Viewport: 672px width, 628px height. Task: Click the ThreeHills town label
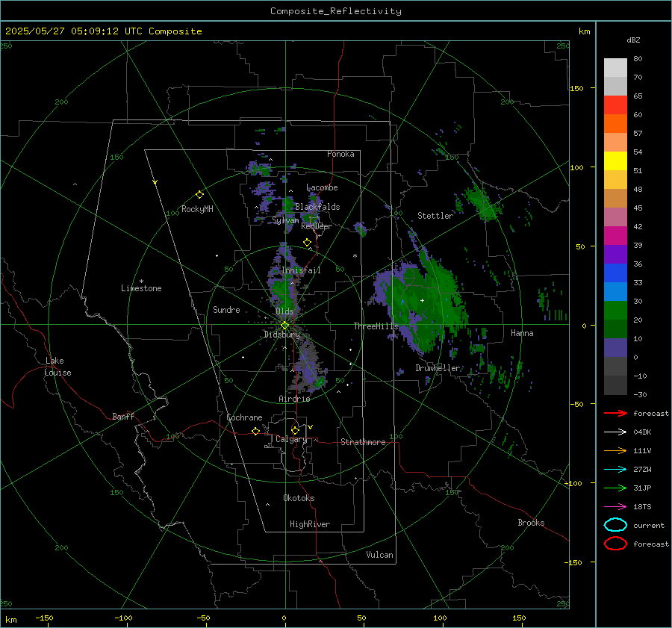tap(376, 326)
